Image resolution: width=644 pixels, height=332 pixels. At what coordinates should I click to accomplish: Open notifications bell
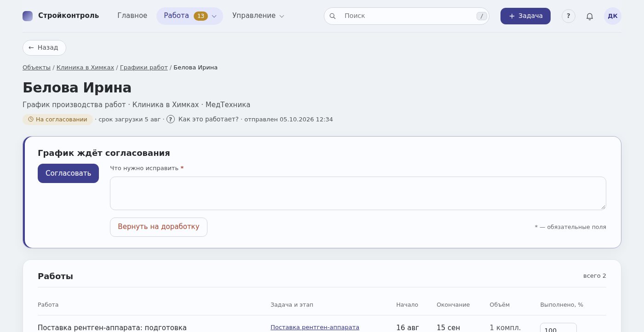590,16
